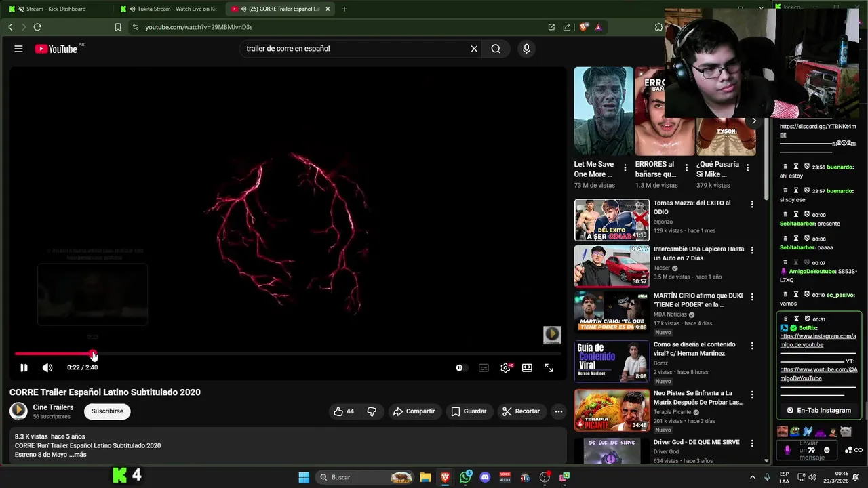This screenshot has height=488, width=868.
Task: Like the video with 44 likes
Action: pyautogui.click(x=344, y=411)
